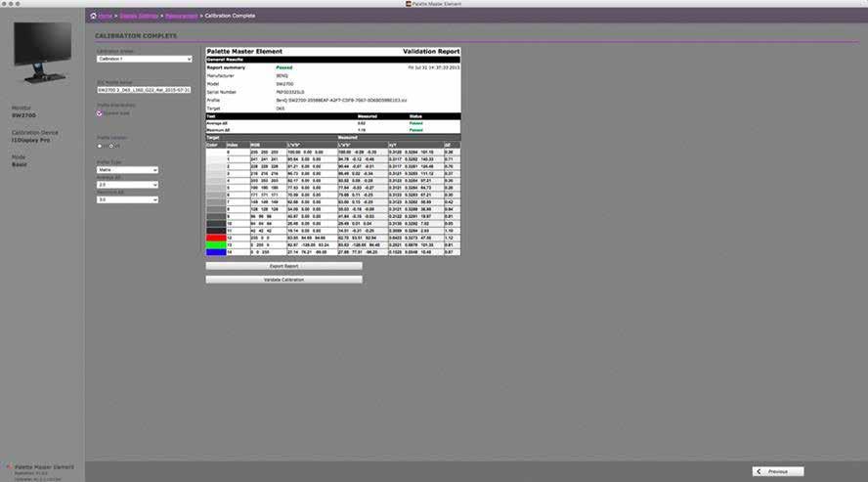Click the monitor image in the sidebar

point(42,53)
